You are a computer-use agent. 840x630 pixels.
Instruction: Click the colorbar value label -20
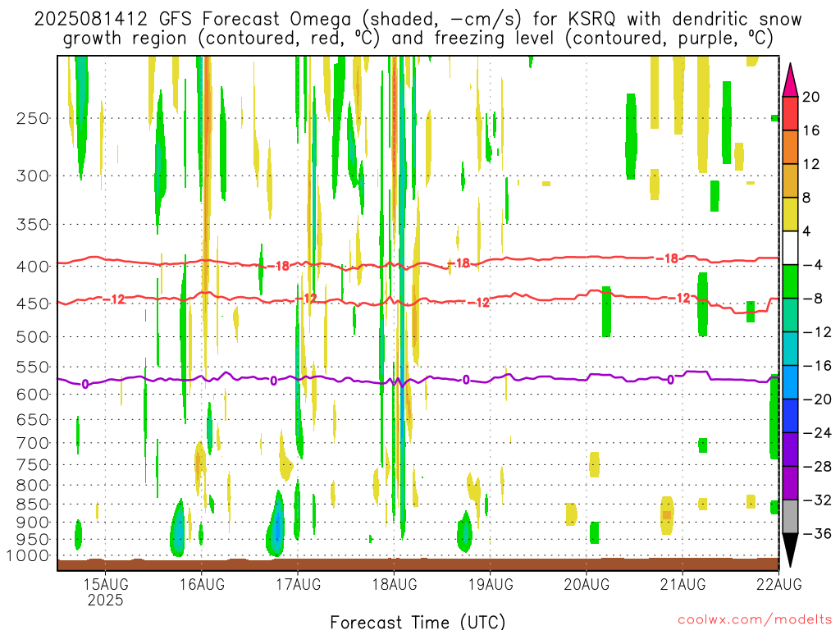pos(817,399)
